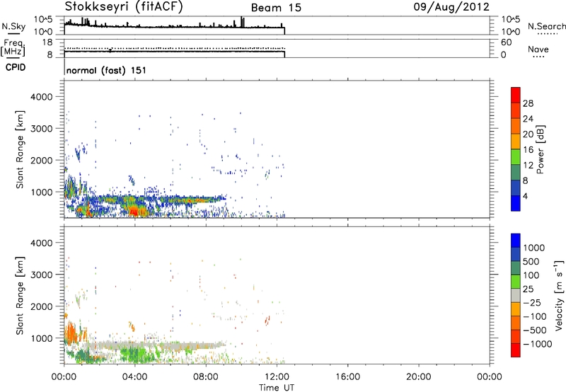Select the solid line sample under N.Sky
This screenshot has height=392, width=566.
click(13, 33)
